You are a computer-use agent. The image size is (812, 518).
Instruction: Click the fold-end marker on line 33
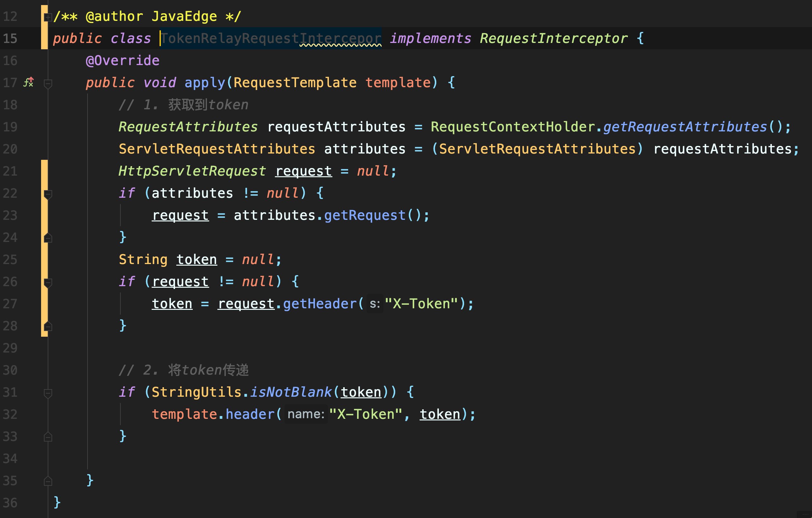pyautogui.click(x=48, y=437)
